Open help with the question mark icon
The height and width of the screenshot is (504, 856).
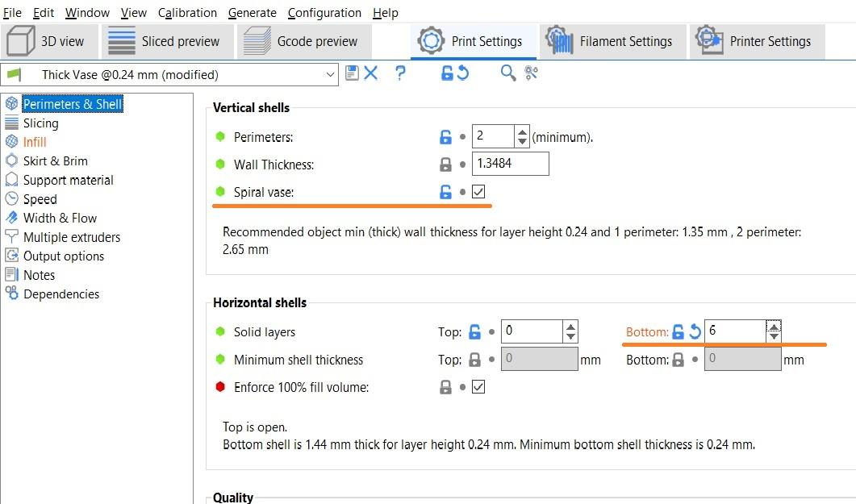tap(400, 73)
